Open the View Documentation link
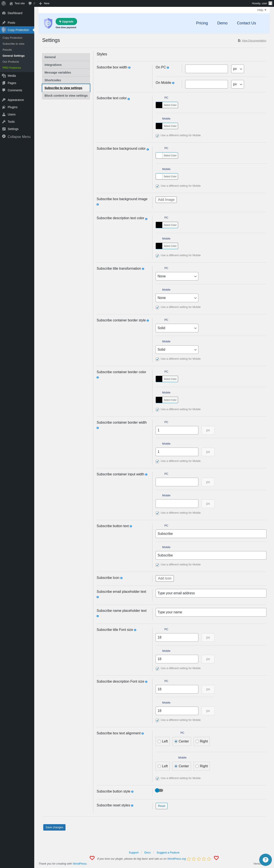Screen dimensions: 274x868 254,40
